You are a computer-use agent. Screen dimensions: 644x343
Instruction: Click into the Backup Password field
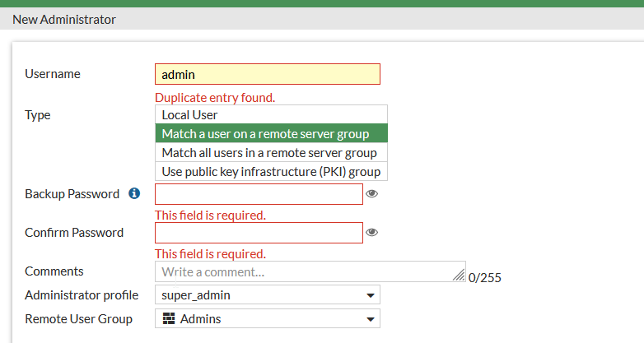pyautogui.click(x=259, y=194)
